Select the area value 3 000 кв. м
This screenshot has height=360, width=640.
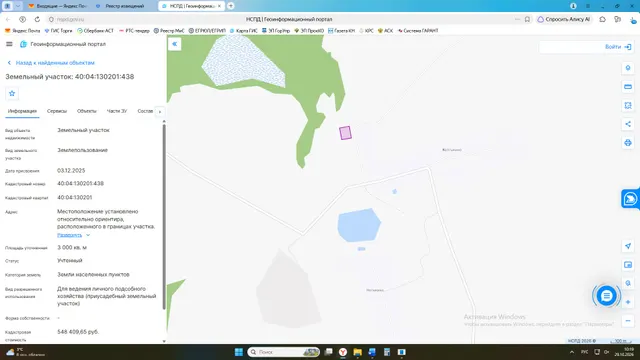tap(72, 248)
